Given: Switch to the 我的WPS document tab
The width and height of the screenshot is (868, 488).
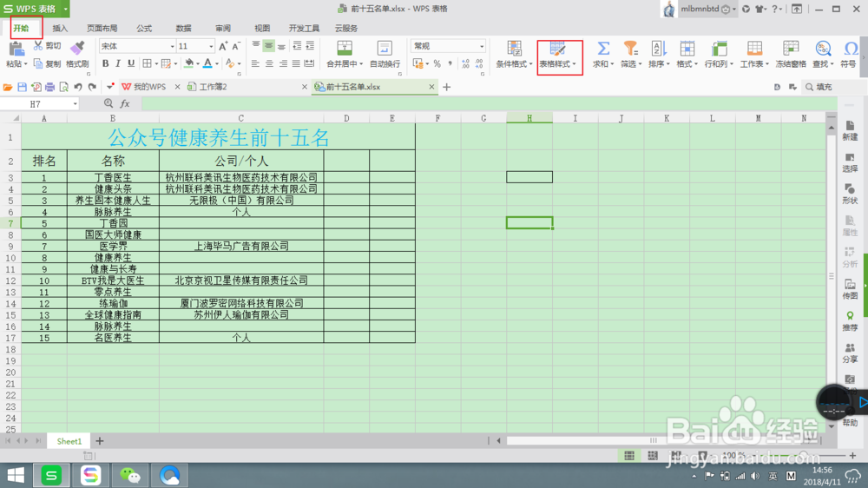Looking at the screenshot, I should 149,87.
